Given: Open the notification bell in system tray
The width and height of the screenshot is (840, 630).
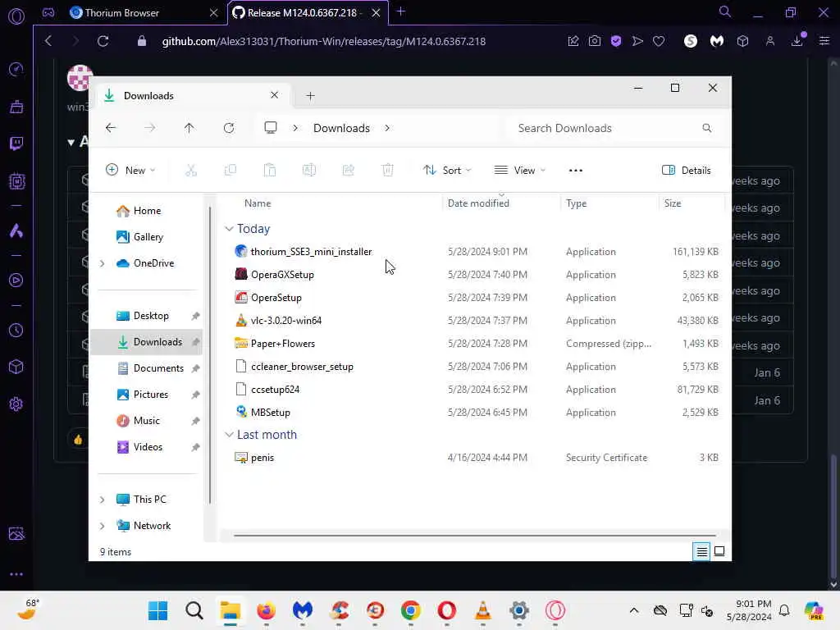Looking at the screenshot, I should click(784, 610).
